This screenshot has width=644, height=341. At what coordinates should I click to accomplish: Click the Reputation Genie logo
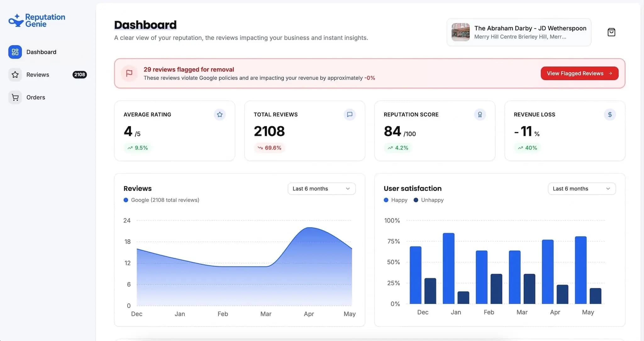tap(36, 20)
